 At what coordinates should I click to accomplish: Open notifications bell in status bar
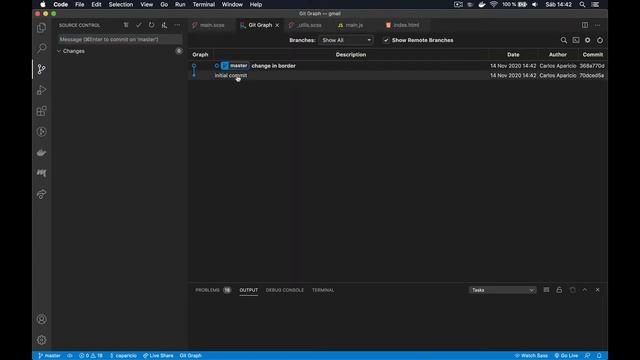[599, 356]
